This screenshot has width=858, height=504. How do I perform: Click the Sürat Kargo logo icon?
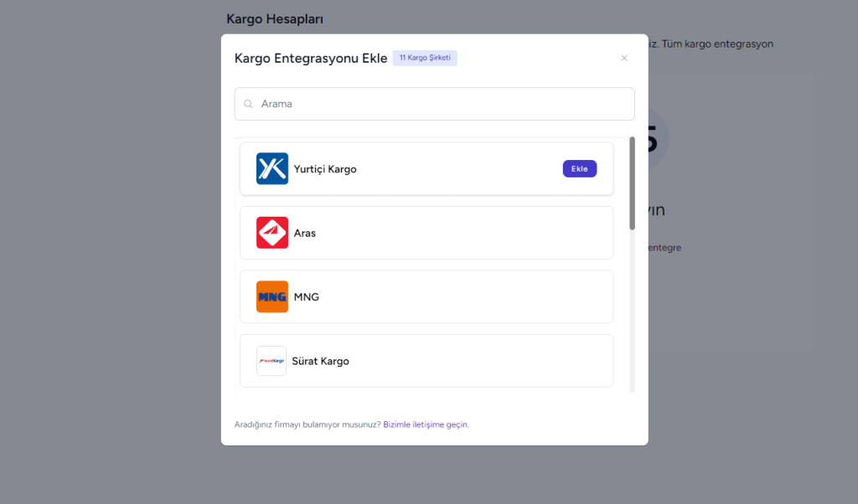click(x=271, y=361)
